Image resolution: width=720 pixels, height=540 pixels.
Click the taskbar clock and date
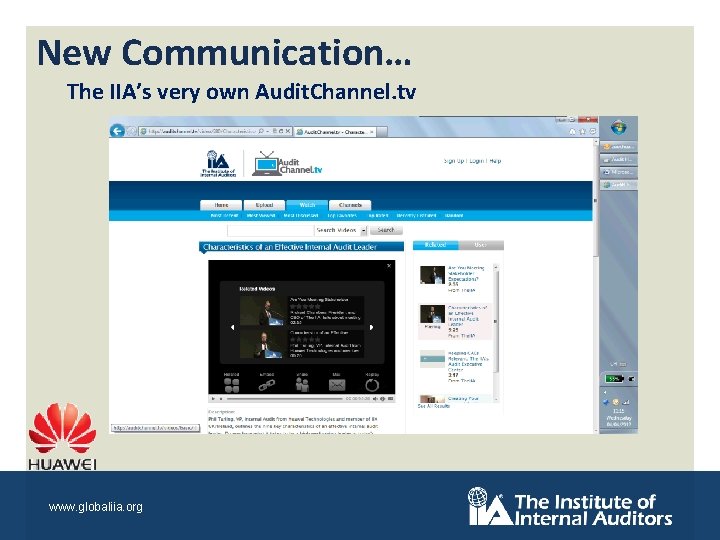[x=619, y=418]
